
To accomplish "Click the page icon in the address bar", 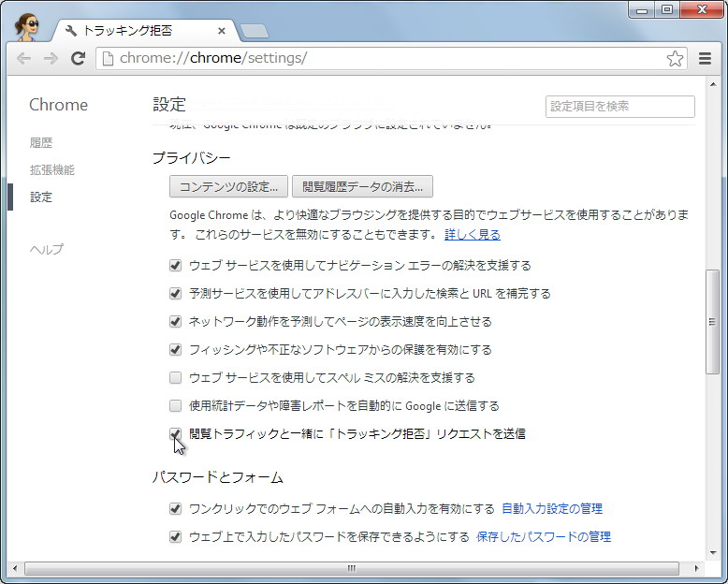I will click(108, 58).
